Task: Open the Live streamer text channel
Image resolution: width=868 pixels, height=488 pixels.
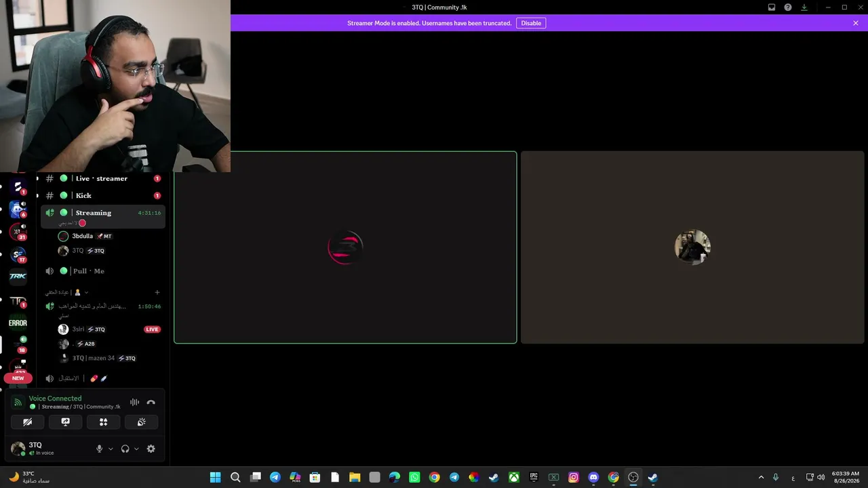Action: (x=102, y=178)
